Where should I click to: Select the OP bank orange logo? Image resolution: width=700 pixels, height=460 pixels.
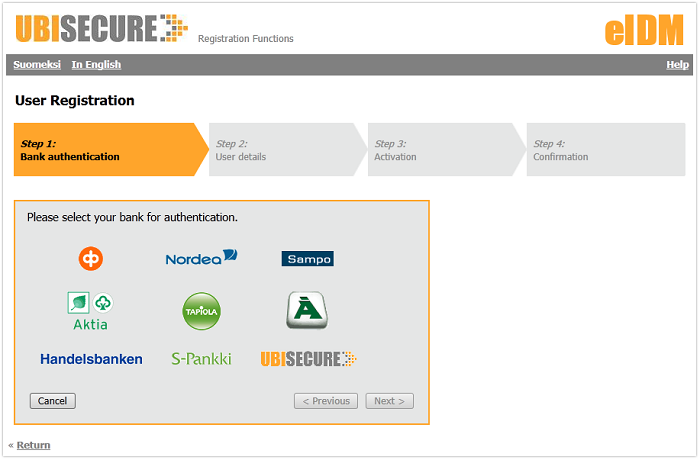91,259
